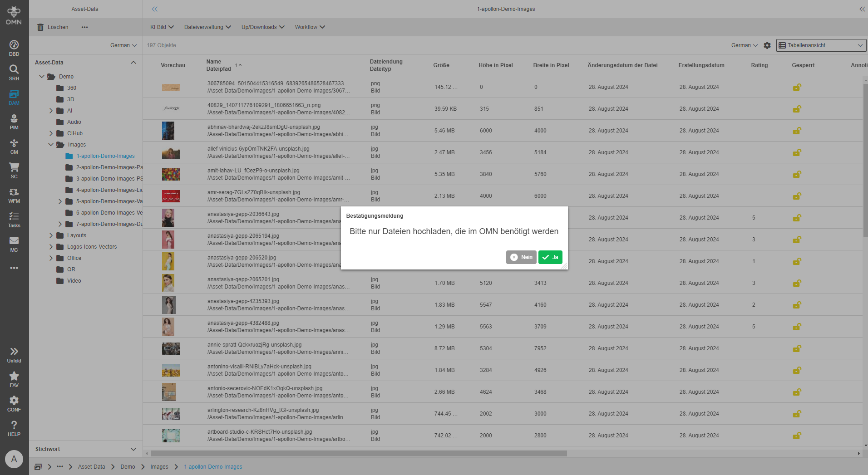Image resolution: width=868 pixels, height=475 pixels.
Task: Open the SRH search module
Action: coord(14,72)
